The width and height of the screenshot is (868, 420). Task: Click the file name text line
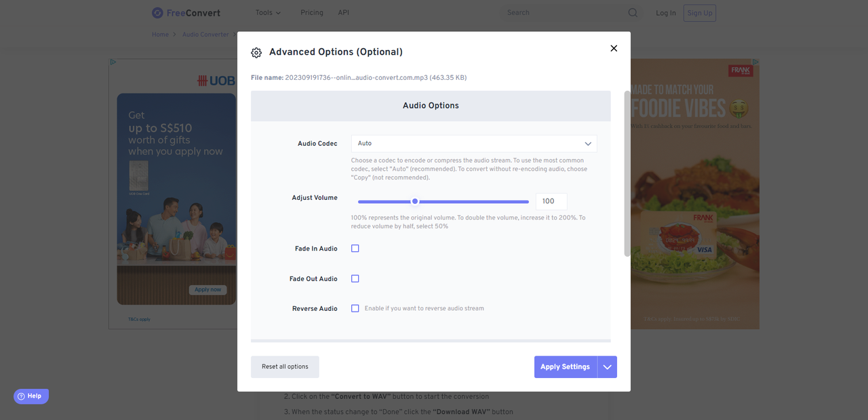(x=359, y=78)
